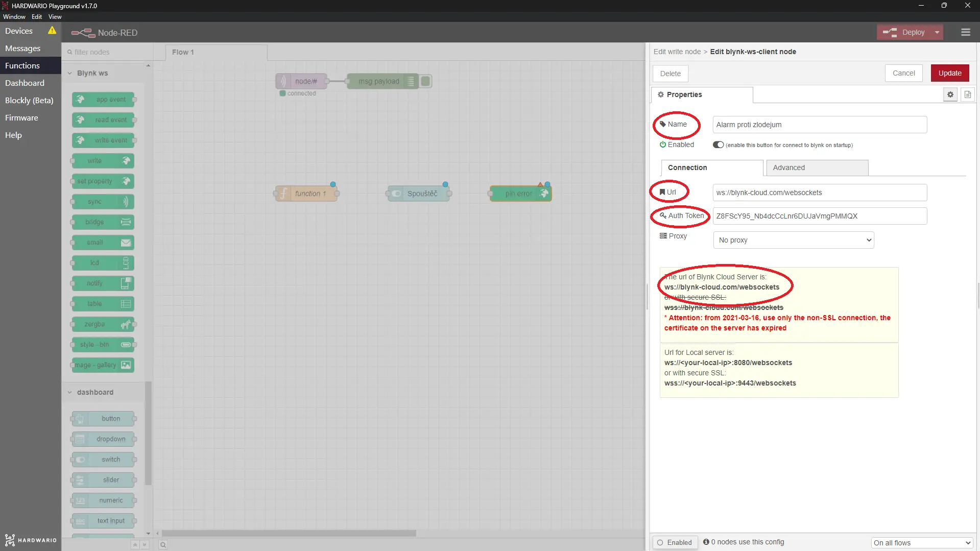This screenshot has width=980, height=551.
Task: Open the Edit menu
Action: 37,17
